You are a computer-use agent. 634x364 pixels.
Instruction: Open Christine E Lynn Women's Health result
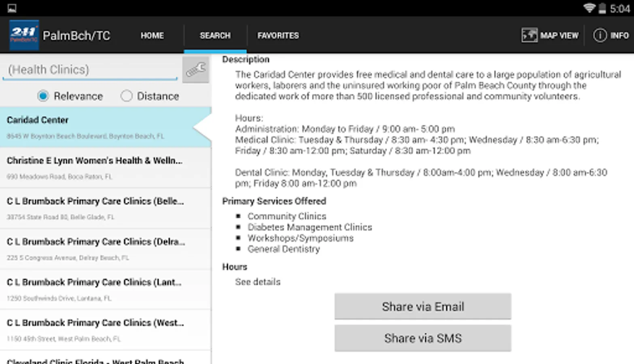[x=106, y=167]
